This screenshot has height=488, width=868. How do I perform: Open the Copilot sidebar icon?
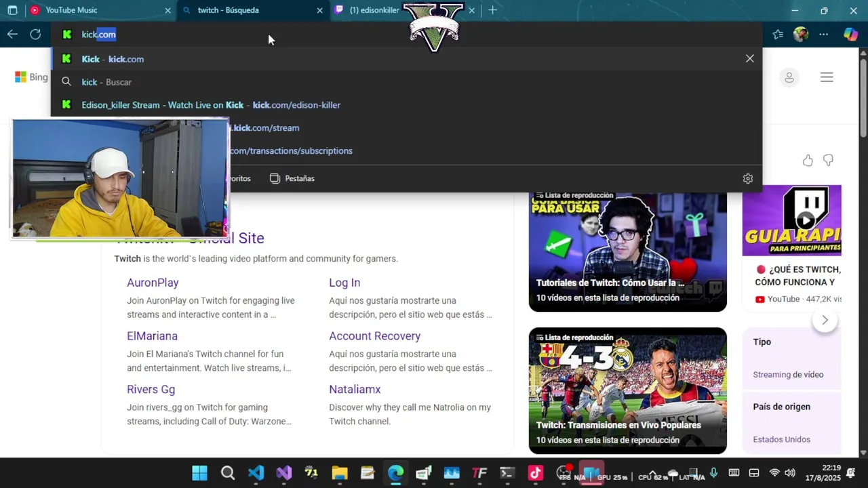(x=850, y=35)
